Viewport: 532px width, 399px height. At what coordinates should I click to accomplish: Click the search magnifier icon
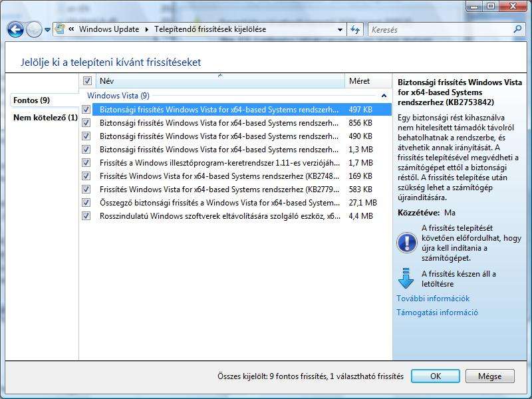(518, 29)
